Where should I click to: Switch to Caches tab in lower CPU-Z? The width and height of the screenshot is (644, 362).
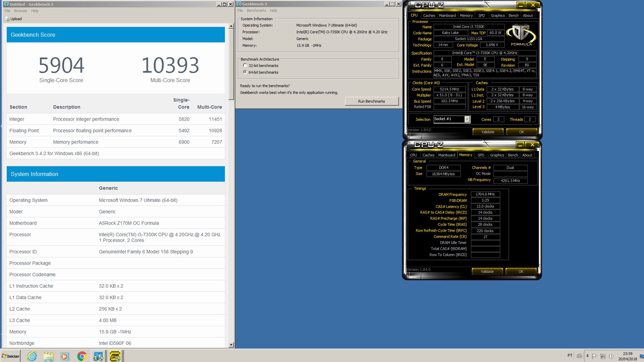[428, 155]
